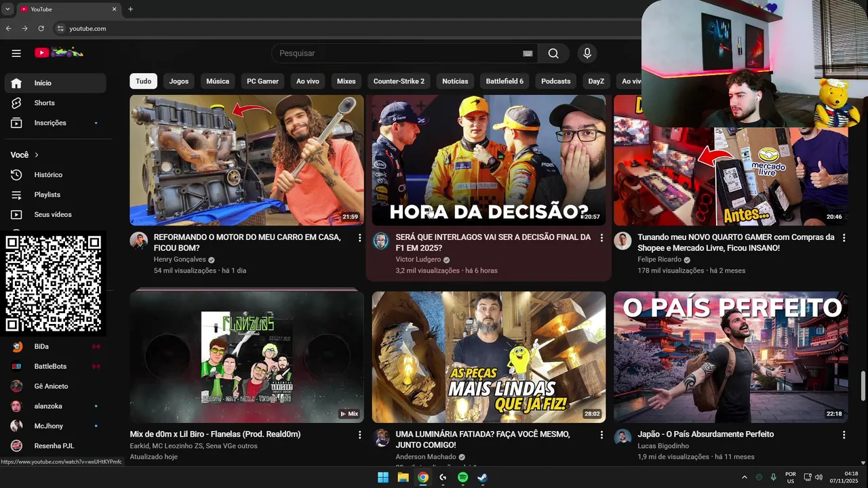This screenshot has height=488, width=868.
Task: Play the engine rebuild thumbnail video
Action: pyautogui.click(x=247, y=160)
